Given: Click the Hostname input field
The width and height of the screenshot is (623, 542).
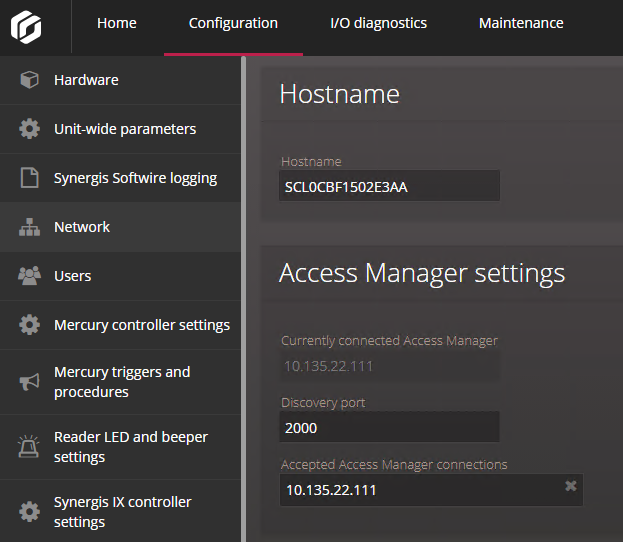Looking at the screenshot, I should coord(389,186).
